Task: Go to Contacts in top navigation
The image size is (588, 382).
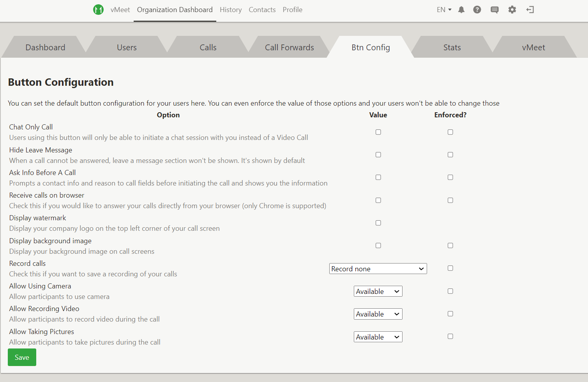Action: (x=262, y=10)
